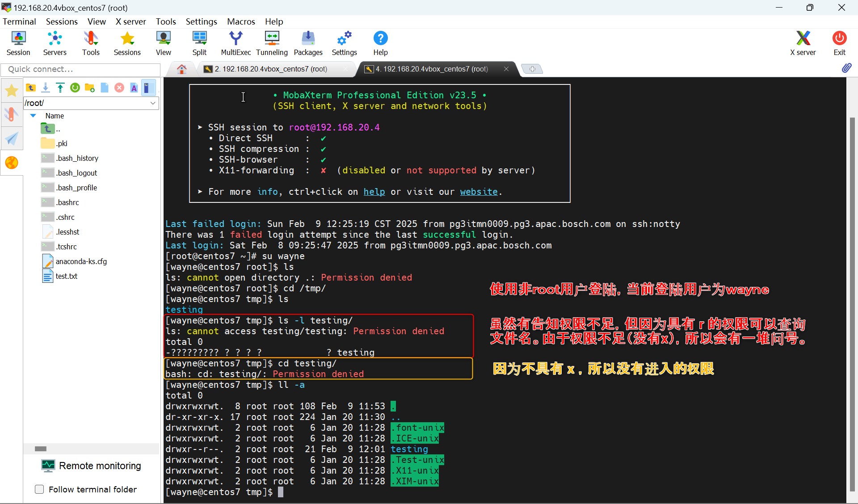Click the SFTP refresh folder icon
858x504 pixels.
pyautogui.click(x=75, y=88)
